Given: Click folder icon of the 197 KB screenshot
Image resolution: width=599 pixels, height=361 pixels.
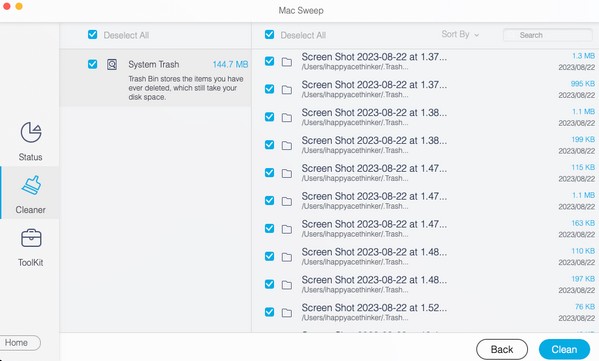Looking at the screenshot, I should pos(287,285).
